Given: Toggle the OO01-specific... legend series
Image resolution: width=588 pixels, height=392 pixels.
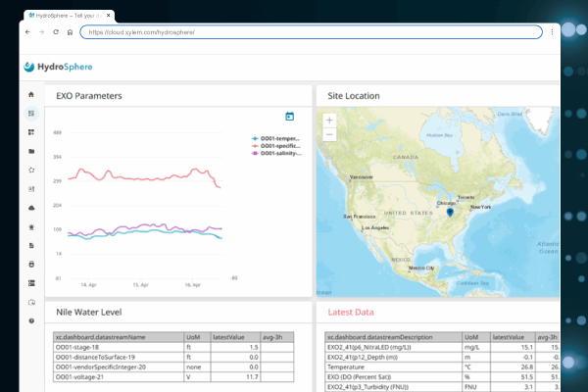Looking at the screenshot, I should [276, 146].
